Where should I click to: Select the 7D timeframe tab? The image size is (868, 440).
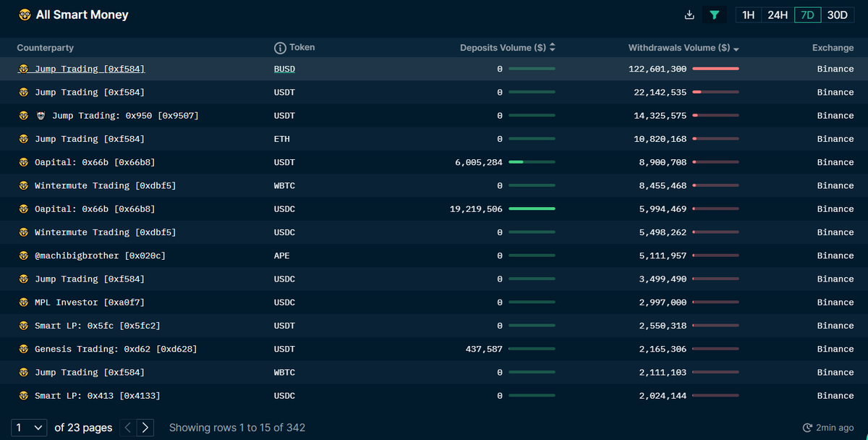pos(807,15)
